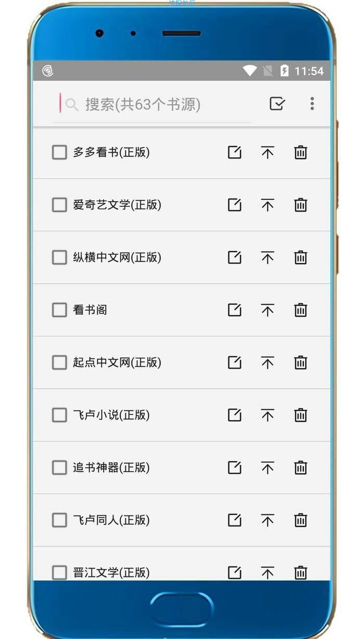Image resolution: width=364 pixels, height=639 pixels.
Task: Tap the select-all checkmark icon in toolbar
Action: [277, 104]
